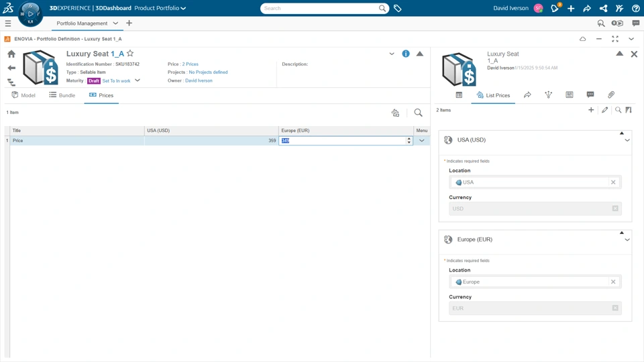The image size is (644, 362).
Task: Clear the Europe location field
Action: click(613, 282)
